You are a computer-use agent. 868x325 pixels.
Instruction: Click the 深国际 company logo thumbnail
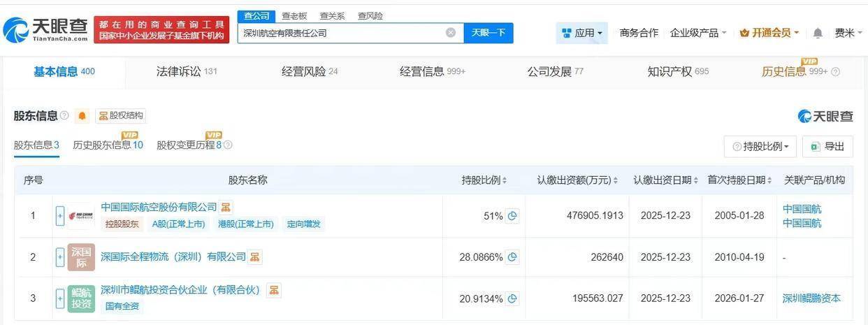pyautogui.click(x=81, y=257)
